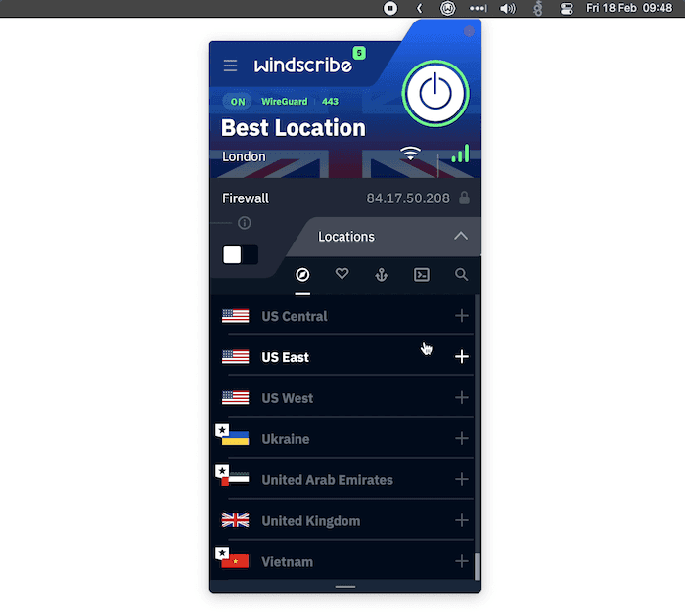
Task: Click the Locations panel header label
Action: [x=346, y=237]
